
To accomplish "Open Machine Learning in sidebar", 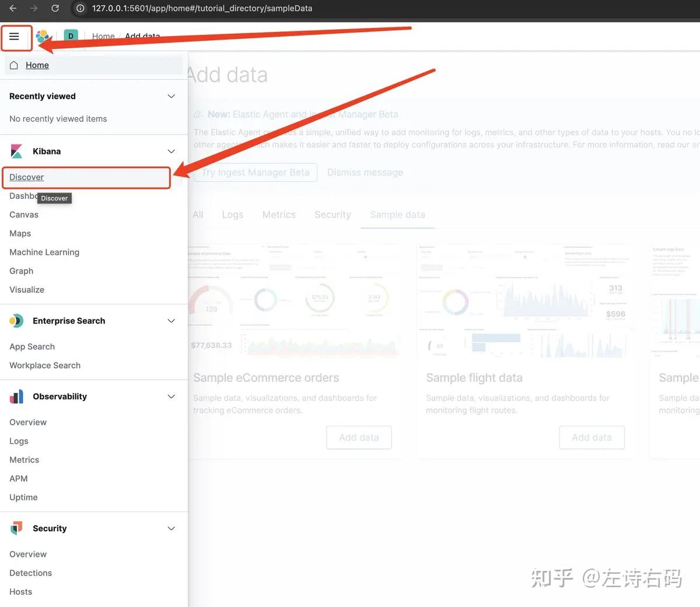I will [x=44, y=252].
